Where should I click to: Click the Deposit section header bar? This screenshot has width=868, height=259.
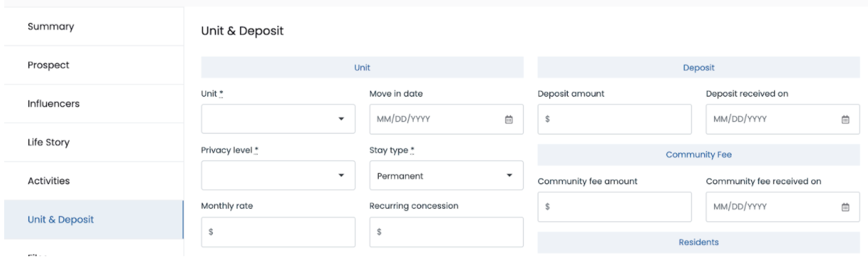699,67
